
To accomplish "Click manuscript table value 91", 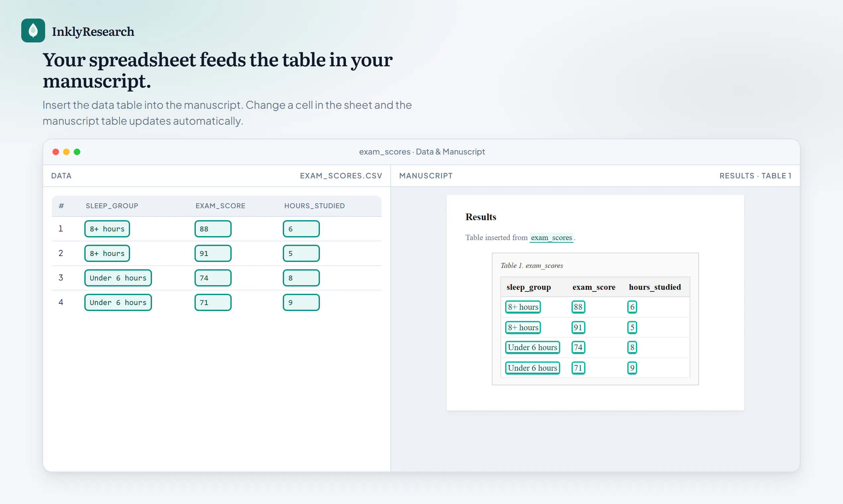I will tap(578, 327).
